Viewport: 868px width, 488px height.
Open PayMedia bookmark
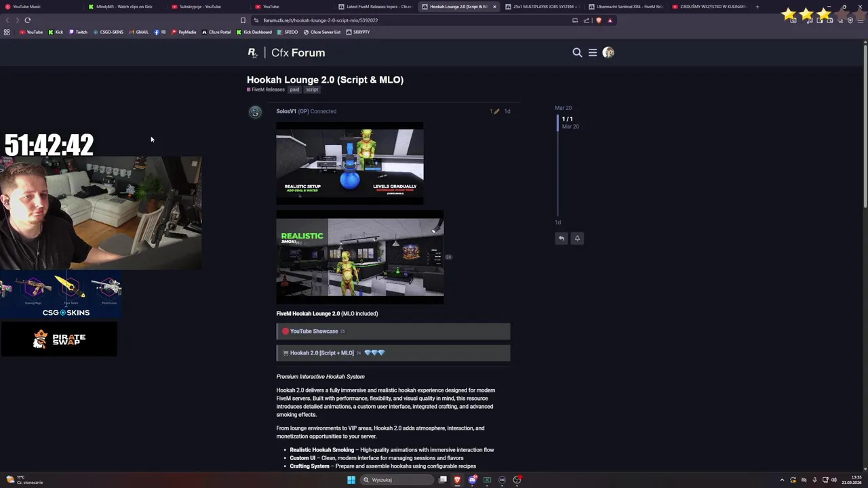(184, 32)
